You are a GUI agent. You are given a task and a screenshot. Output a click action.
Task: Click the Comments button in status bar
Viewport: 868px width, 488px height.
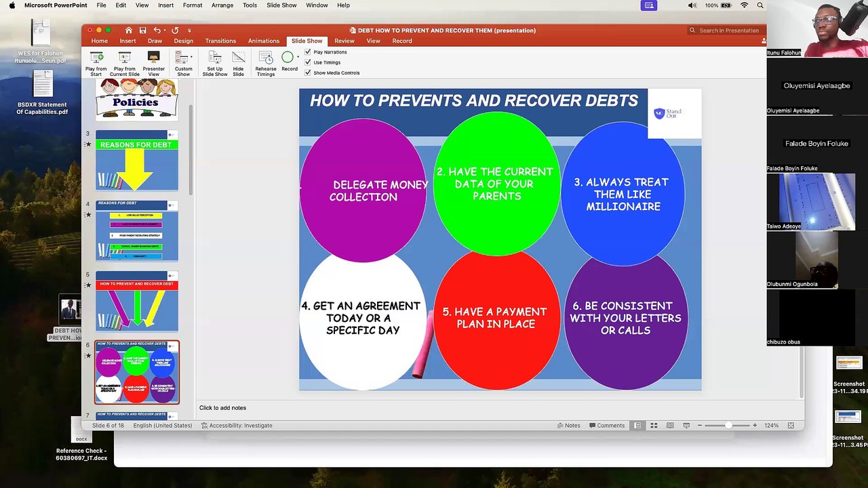[606, 426]
